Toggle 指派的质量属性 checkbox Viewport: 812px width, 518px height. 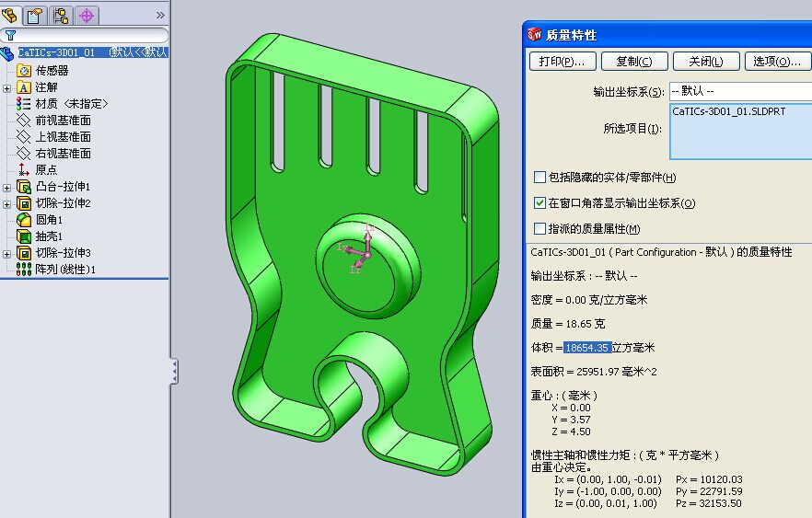click(x=540, y=229)
